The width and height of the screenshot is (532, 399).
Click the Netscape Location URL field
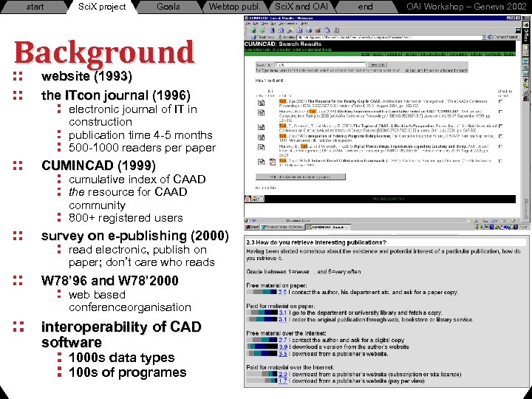point(389,38)
